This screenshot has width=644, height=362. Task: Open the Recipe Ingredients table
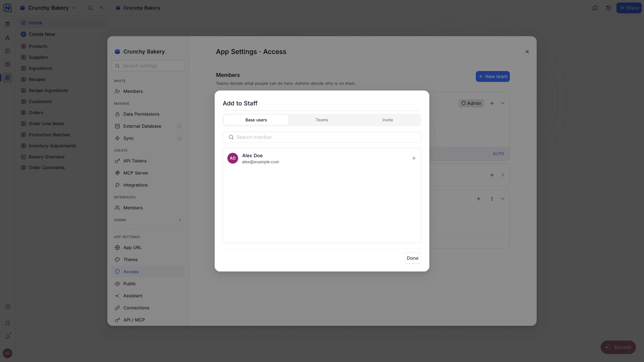tap(62, 90)
